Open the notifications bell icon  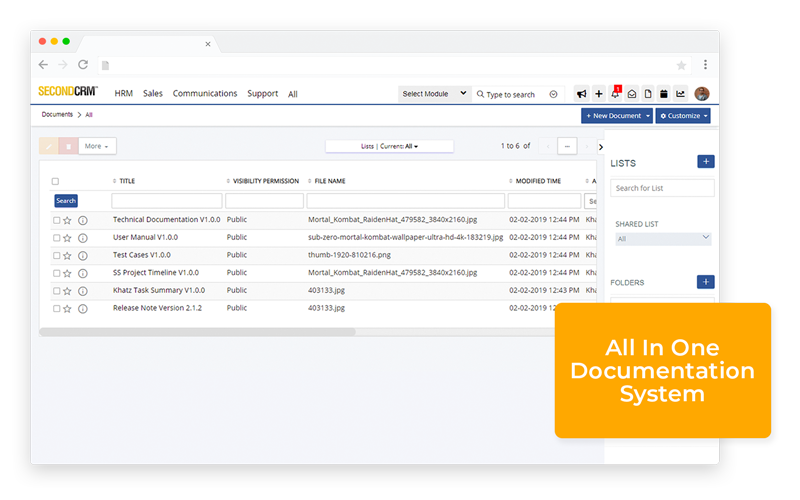615,93
